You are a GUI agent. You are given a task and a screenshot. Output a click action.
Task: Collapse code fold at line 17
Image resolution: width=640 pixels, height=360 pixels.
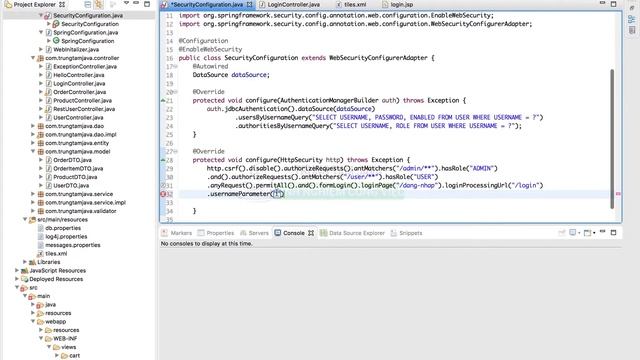[176, 66]
